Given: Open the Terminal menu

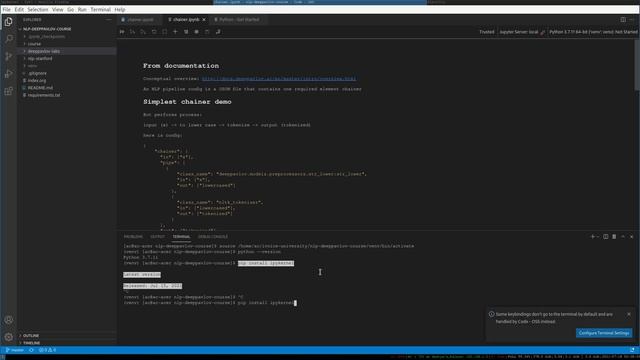Looking at the screenshot, I should tap(100, 9).
